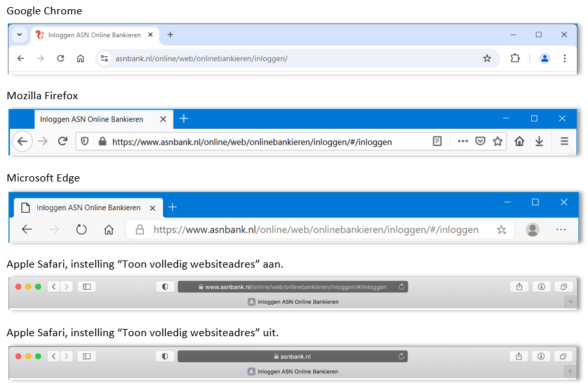588x391 pixels.
Task: Go back in Chrome
Action: coord(21,58)
